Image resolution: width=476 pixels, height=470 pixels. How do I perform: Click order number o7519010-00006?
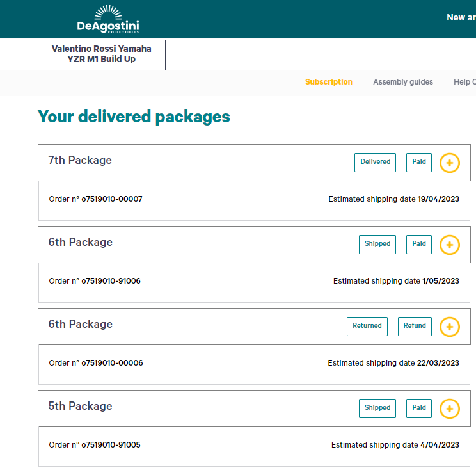point(112,363)
